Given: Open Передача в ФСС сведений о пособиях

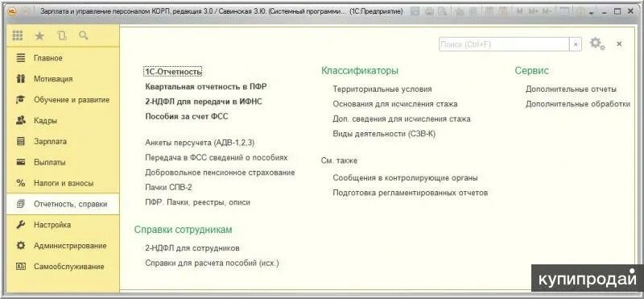Looking at the screenshot, I should pos(217,157).
